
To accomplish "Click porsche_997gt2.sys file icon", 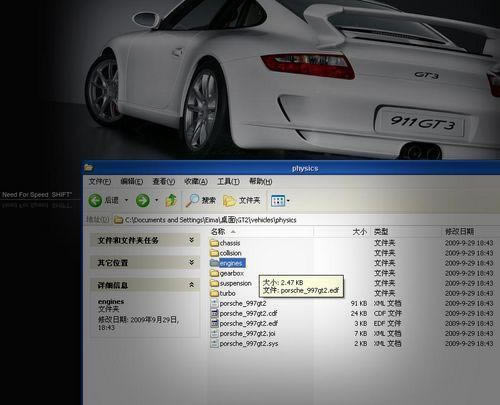I will [x=214, y=343].
